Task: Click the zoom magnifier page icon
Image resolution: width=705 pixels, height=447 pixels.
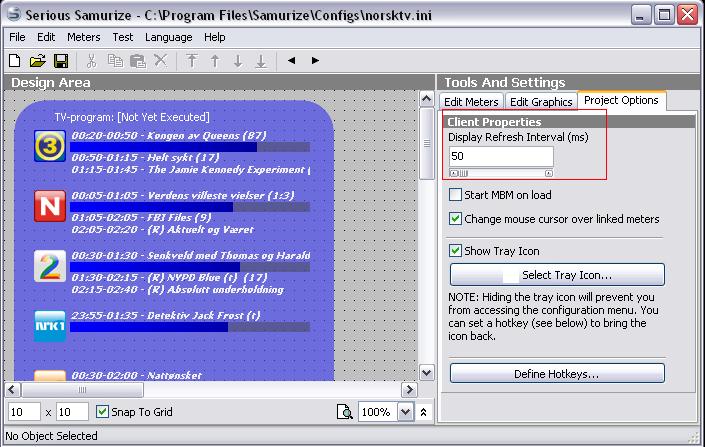Action: [x=344, y=411]
